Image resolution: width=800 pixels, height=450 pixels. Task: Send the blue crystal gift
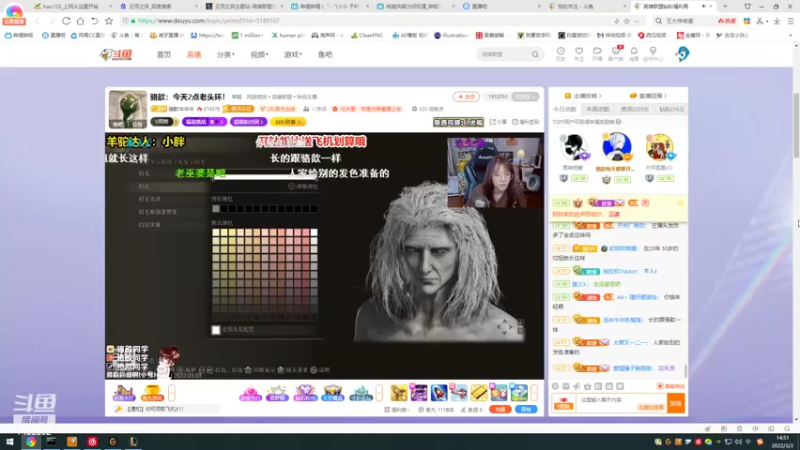point(361,393)
